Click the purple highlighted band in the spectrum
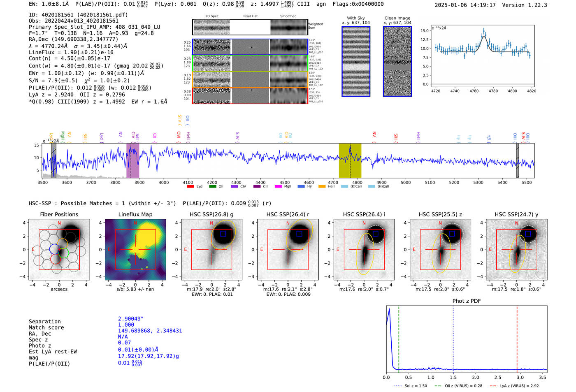Viewport: 576px width, 392px height. click(x=133, y=160)
